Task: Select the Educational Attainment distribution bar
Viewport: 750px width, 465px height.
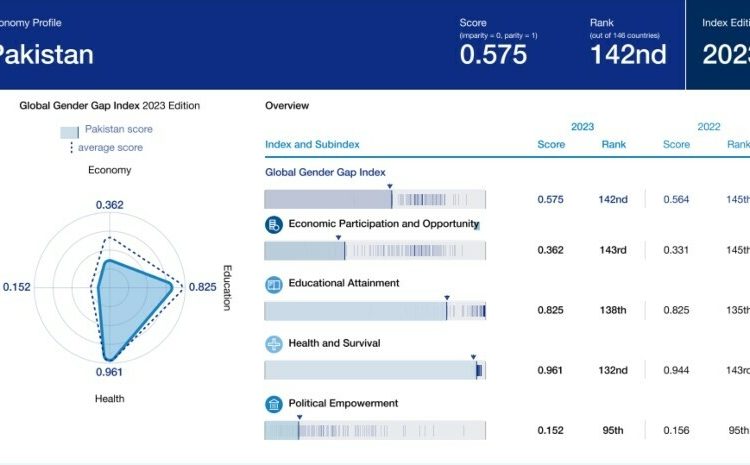Action: coord(375,311)
